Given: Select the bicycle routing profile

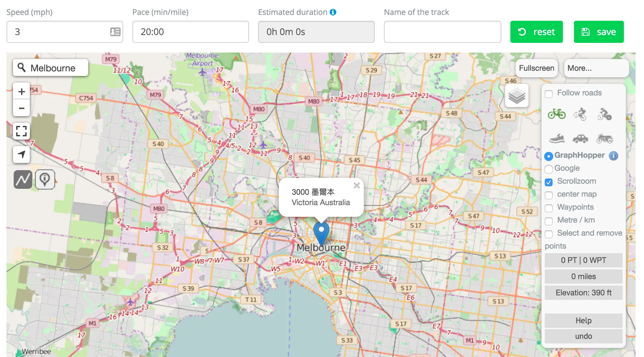Looking at the screenshot, I should click(x=556, y=114).
